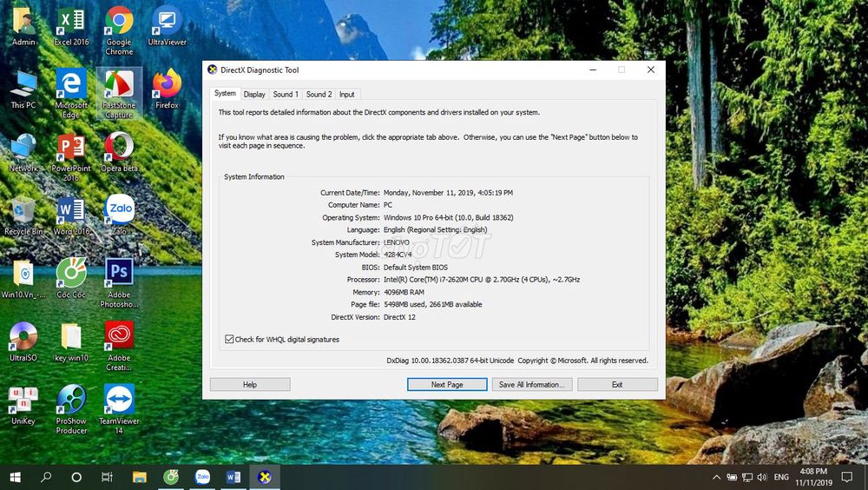Open Google Chrome desktop shortcut
Screen dimensions: 868x490
coord(119,30)
